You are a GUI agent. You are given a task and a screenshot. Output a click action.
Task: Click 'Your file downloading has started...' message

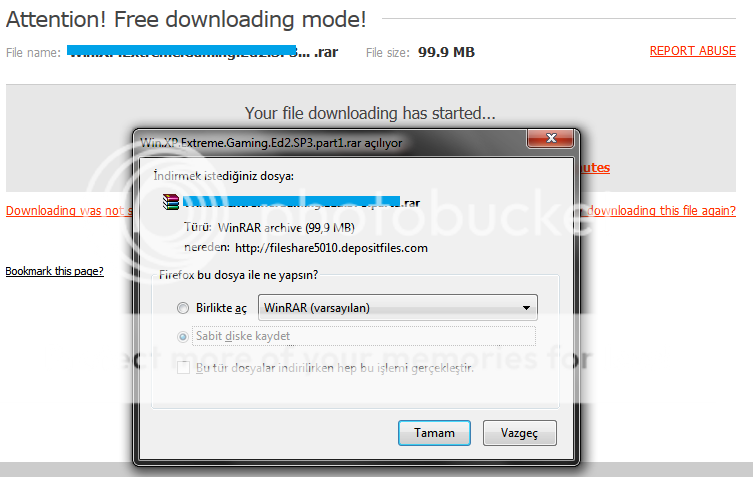pos(370,113)
